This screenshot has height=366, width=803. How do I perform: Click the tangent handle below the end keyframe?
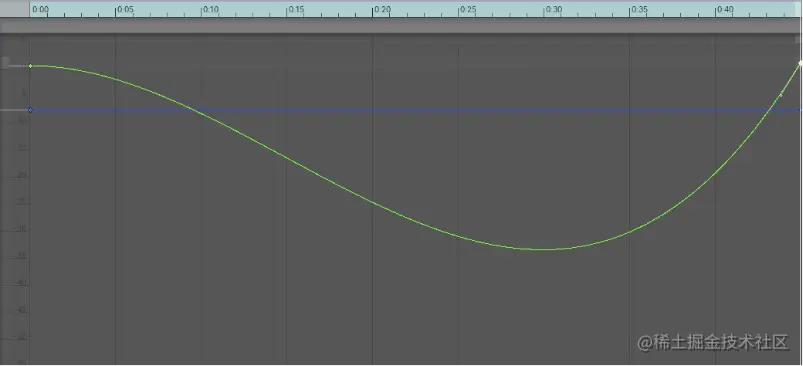coord(781,95)
